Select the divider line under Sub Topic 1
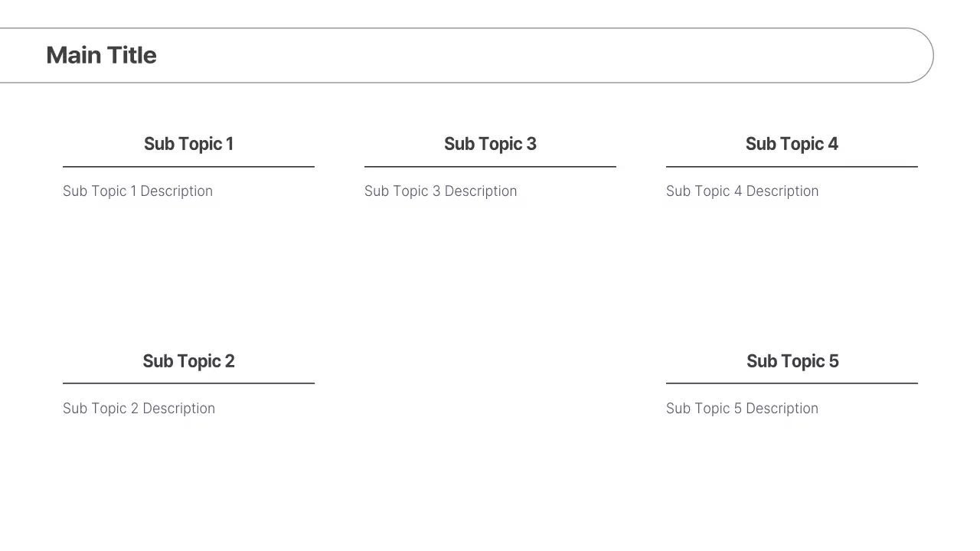 pyautogui.click(x=188, y=166)
